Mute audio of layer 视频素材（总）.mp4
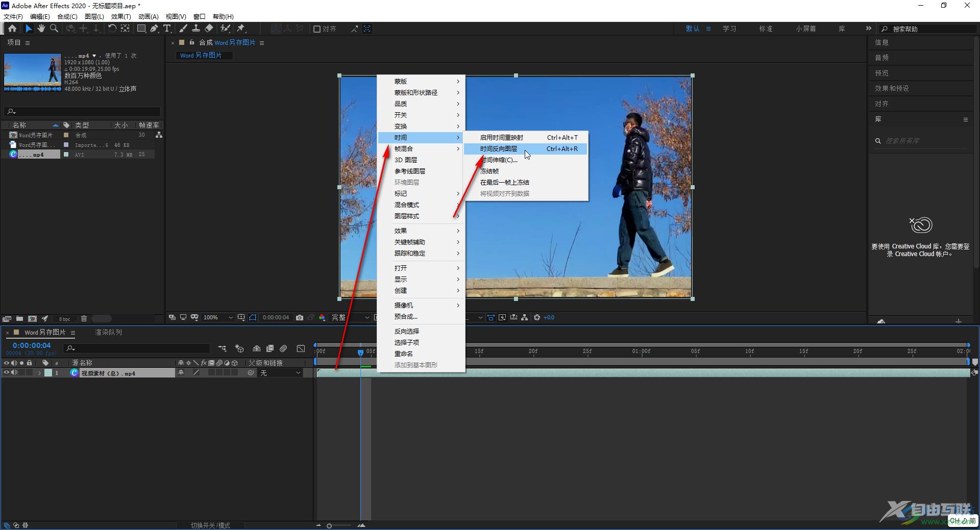The image size is (980, 530). (x=14, y=373)
